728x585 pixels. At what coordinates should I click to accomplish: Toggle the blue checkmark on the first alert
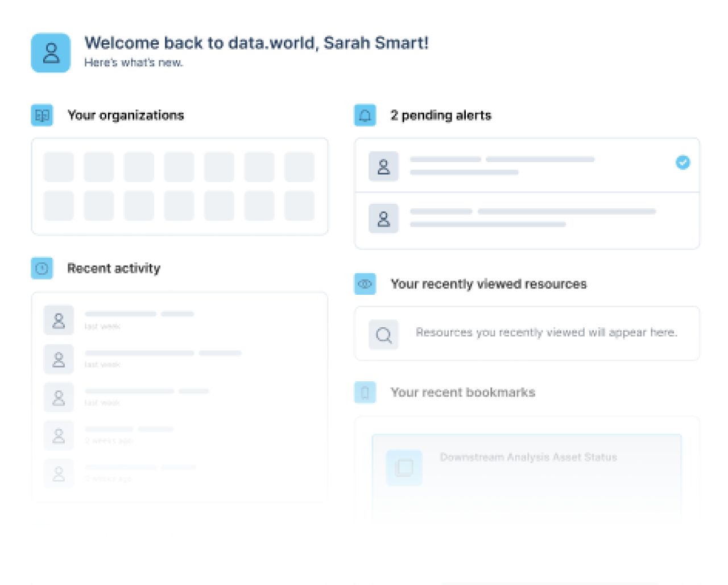pyautogui.click(x=682, y=162)
